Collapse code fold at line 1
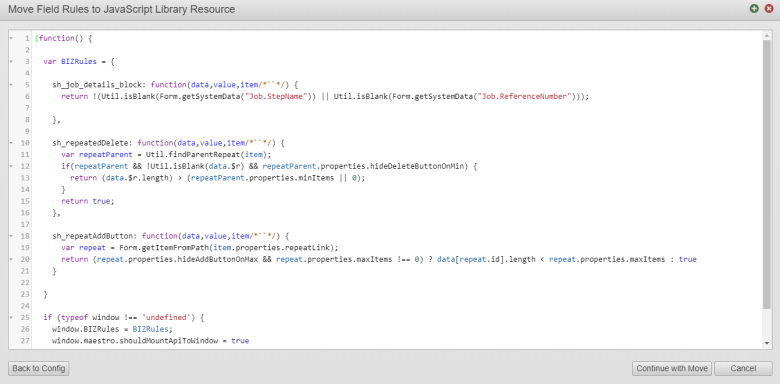The width and height of the screenshot is (780, 384). [11, 38]
